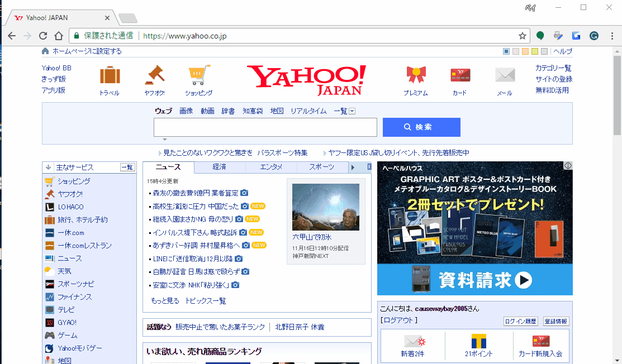The height and width of the screenshot is (364, 622).
Task: Open the ショッピング cart icon at top
Action: [x=199, y=75]
